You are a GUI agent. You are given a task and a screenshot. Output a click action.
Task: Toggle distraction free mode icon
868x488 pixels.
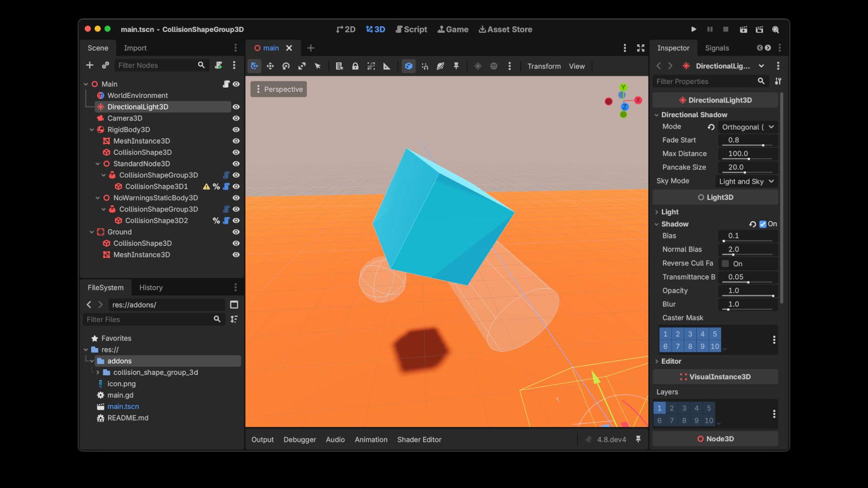coord(641,48)
